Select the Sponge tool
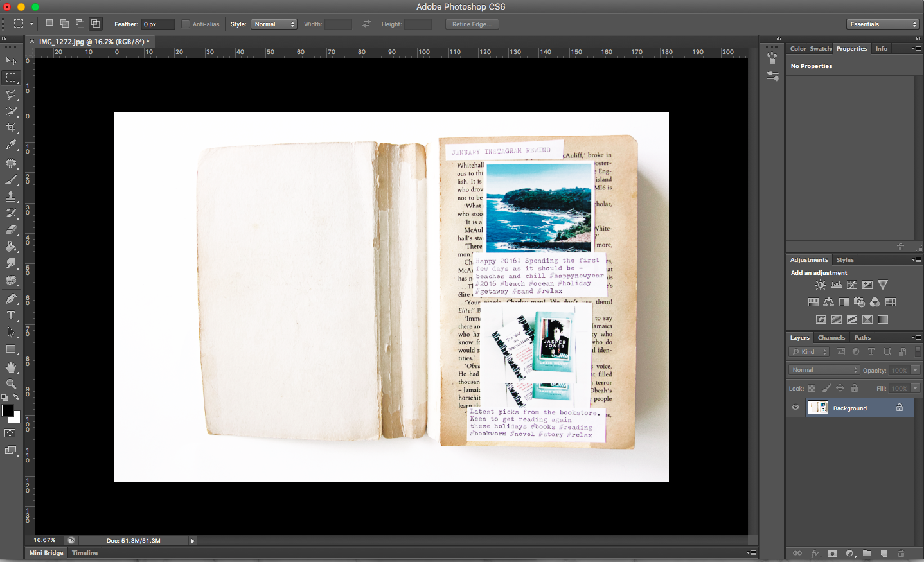924x562 pixels. (11, 280)
